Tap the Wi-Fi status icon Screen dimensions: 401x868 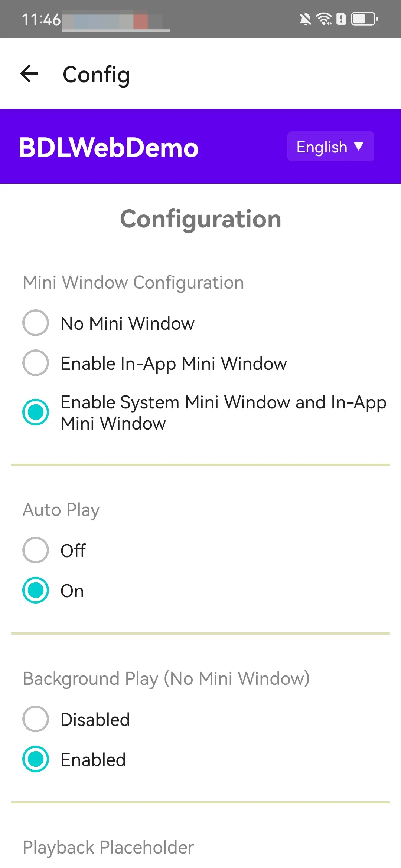click(x=324, y=19)
